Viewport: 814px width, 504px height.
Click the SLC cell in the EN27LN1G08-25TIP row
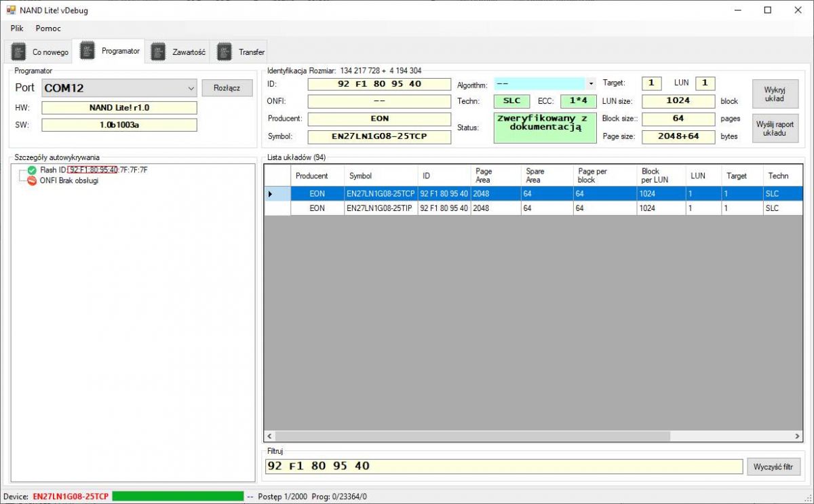click(782, 208)
